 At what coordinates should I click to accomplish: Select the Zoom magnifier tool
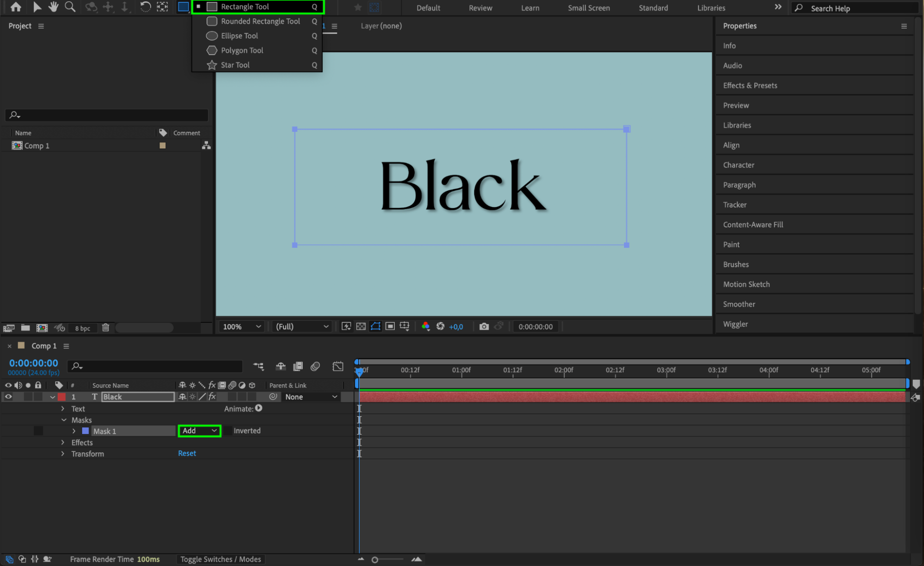click(70, 6)
